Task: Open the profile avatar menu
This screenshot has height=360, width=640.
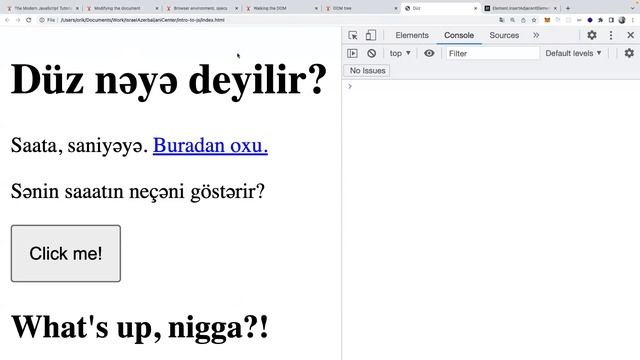Action: (622, 20)
